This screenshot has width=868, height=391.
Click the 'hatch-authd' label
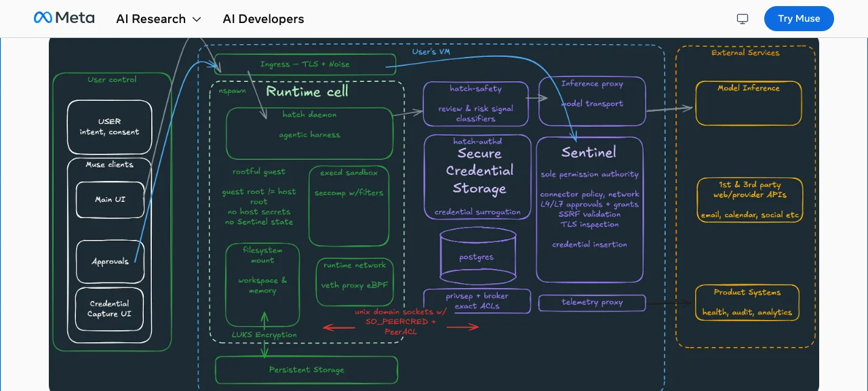(x=477, y=142)
